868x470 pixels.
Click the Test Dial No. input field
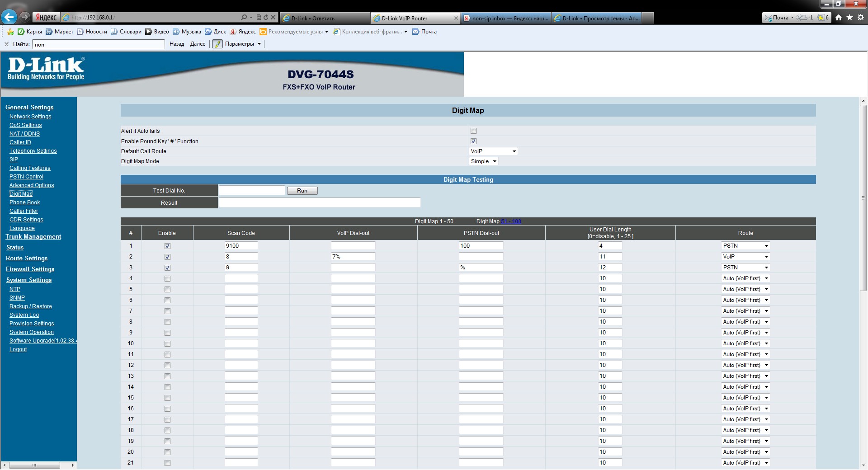coord(252,191)
